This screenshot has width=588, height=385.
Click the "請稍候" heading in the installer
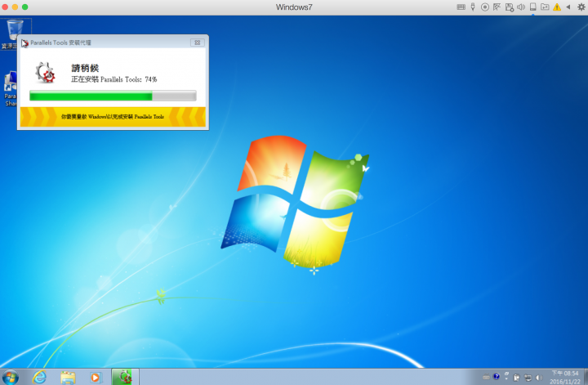[x=85, y=68]
